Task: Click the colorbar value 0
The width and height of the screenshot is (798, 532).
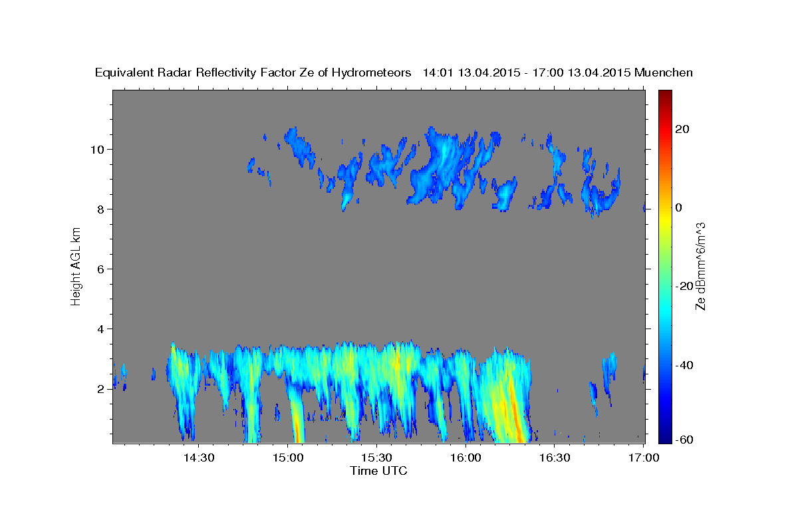Action: coord(680,207)
